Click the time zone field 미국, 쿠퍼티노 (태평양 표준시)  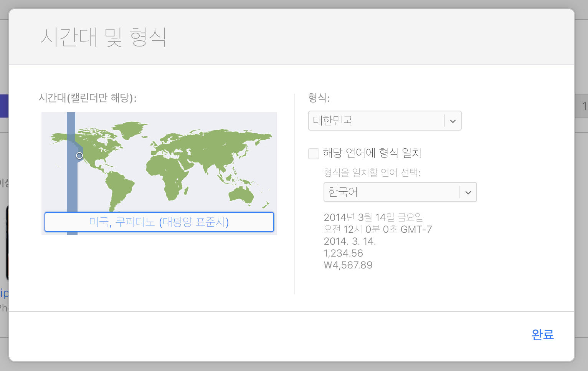click(159, 222)
